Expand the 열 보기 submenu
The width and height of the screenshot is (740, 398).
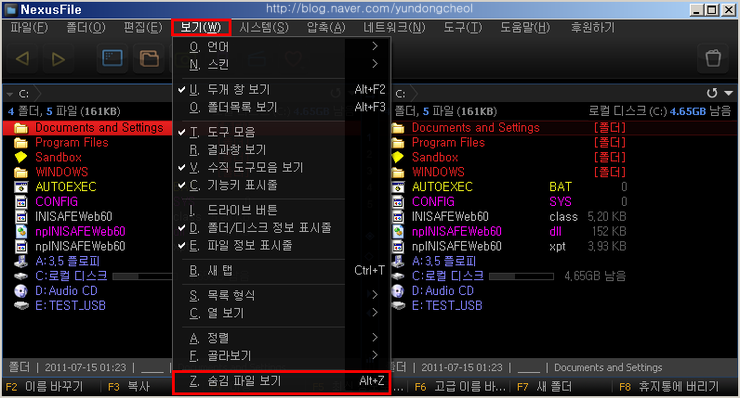[x=283, y=313]
